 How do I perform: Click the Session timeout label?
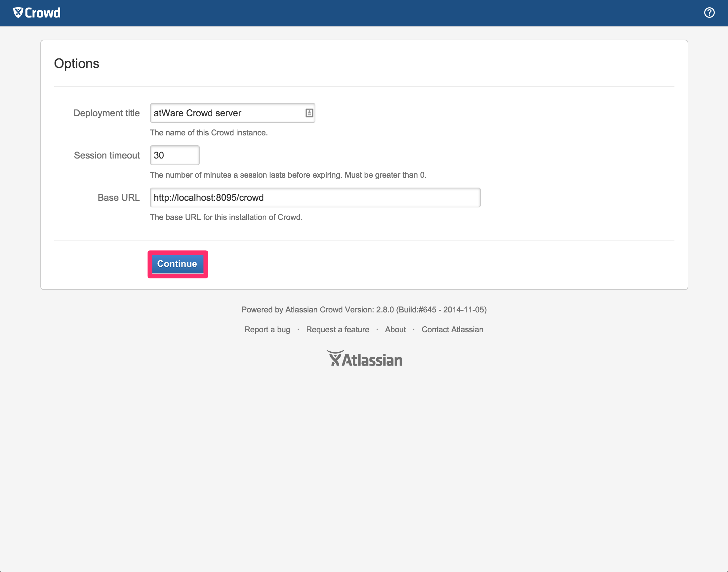coord(106,155)
